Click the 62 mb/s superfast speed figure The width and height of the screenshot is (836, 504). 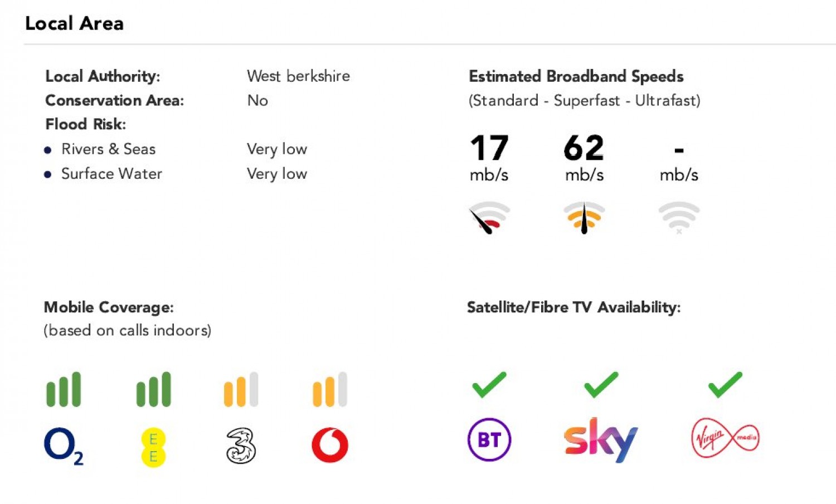tap(584, 148)
